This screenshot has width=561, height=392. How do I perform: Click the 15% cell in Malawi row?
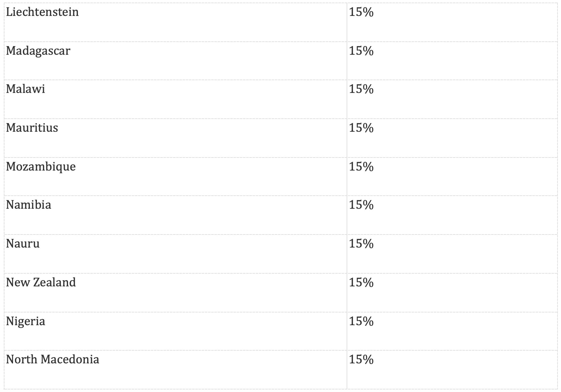(x=361, y=89)
